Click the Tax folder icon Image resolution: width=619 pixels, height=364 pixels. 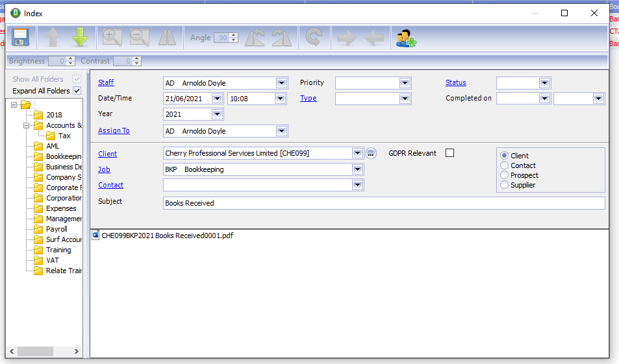click(51, 136)
